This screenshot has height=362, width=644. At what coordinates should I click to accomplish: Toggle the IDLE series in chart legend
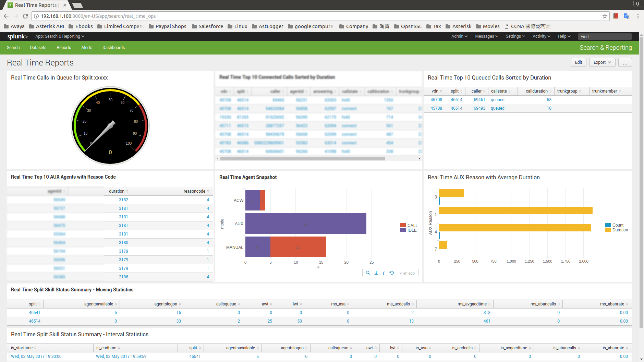(x=412, y=230)
